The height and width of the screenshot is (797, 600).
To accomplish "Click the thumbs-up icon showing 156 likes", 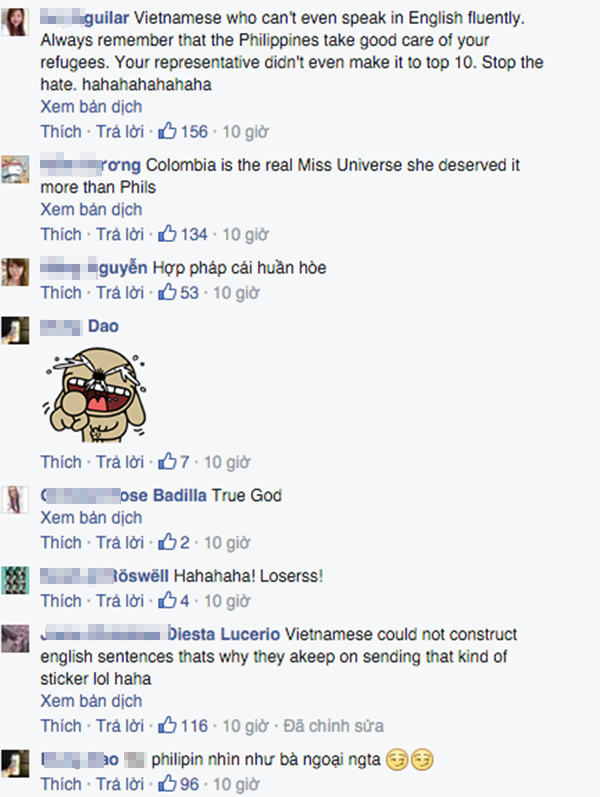I will point(167,131).
